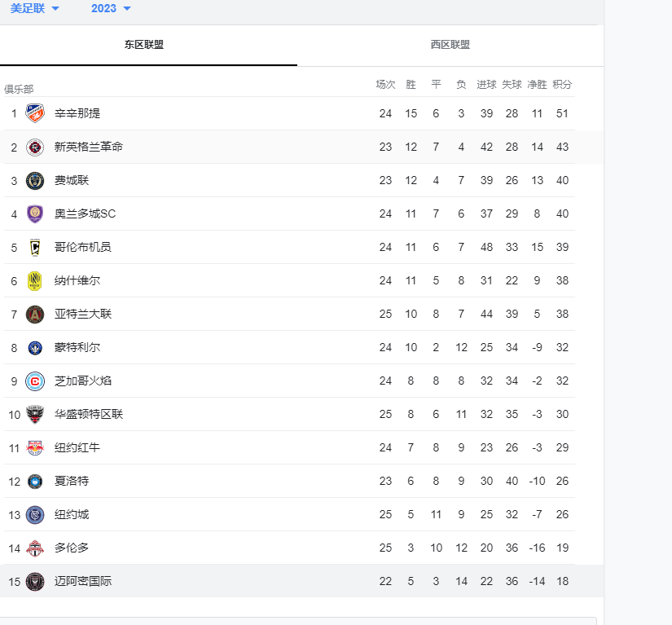Screen dimensions: 672x625
Task: Open the 哥伦布机员 team logo
Action: 35,248
